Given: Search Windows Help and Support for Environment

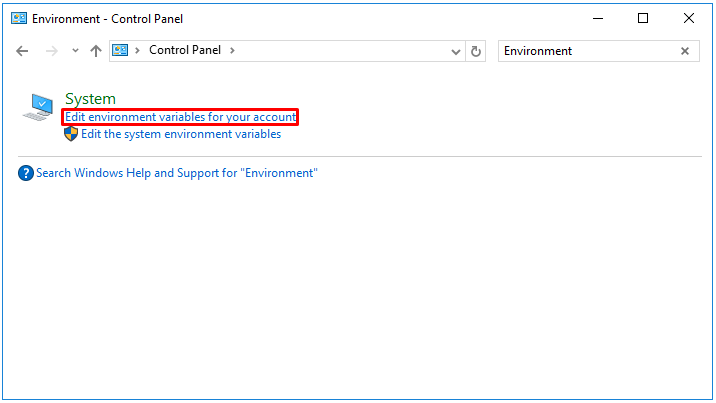Looking at the screenshot, I should tap(177, 173).
